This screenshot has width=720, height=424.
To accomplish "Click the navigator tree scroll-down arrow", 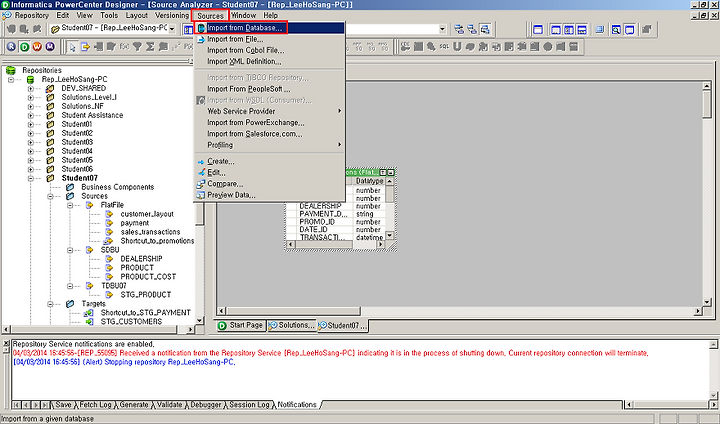I will tap(199, 320).
